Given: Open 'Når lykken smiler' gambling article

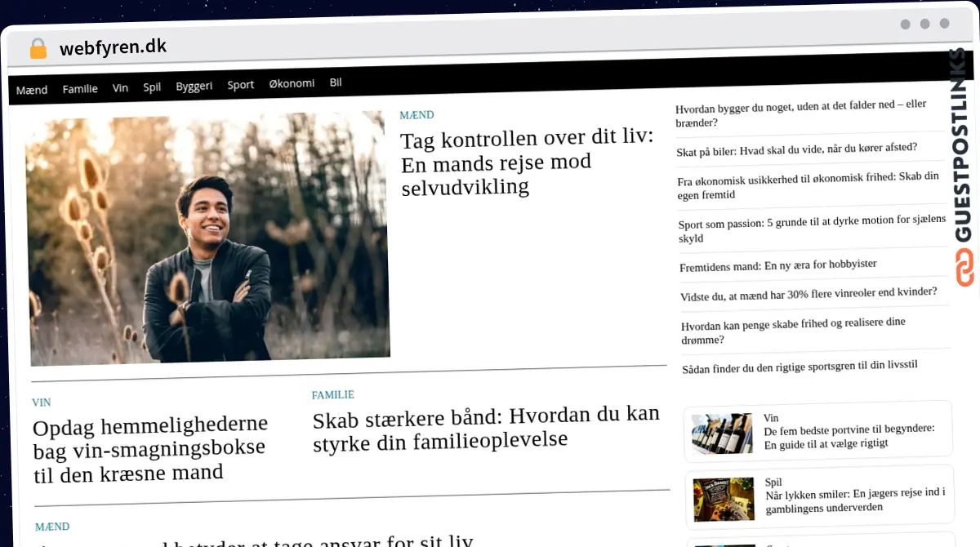Looking at the screenshot, I should coord(855,500).
